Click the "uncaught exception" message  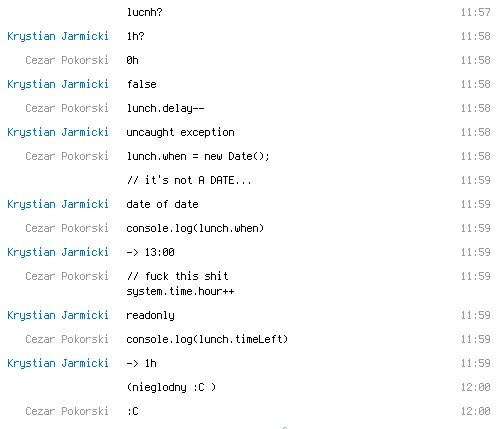click(180, 132)
